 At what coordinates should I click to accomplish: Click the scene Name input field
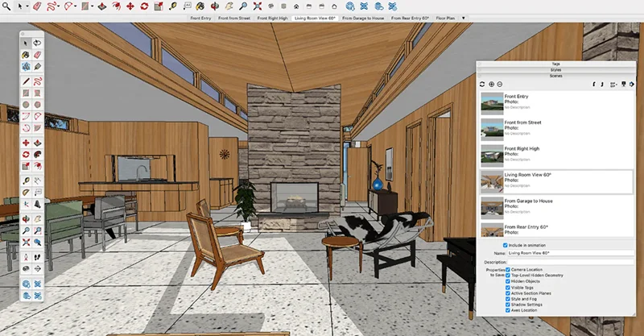[571, 253]
